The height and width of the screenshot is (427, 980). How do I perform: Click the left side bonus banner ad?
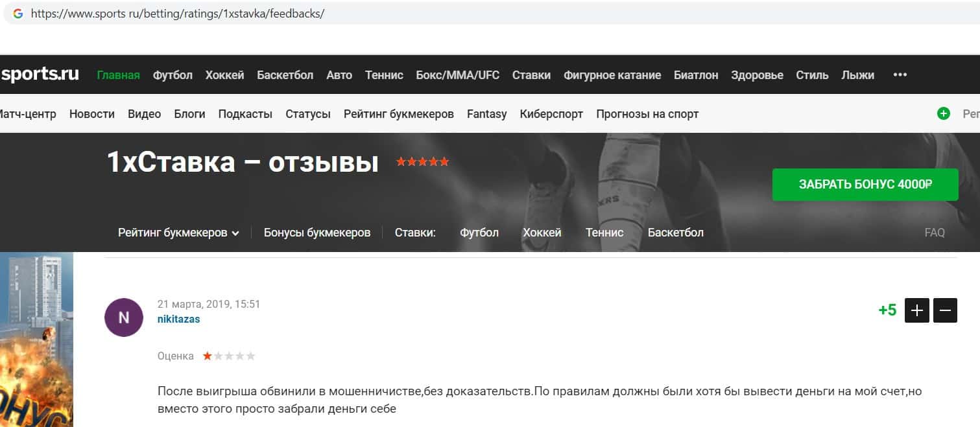click(x=36, y=340)
